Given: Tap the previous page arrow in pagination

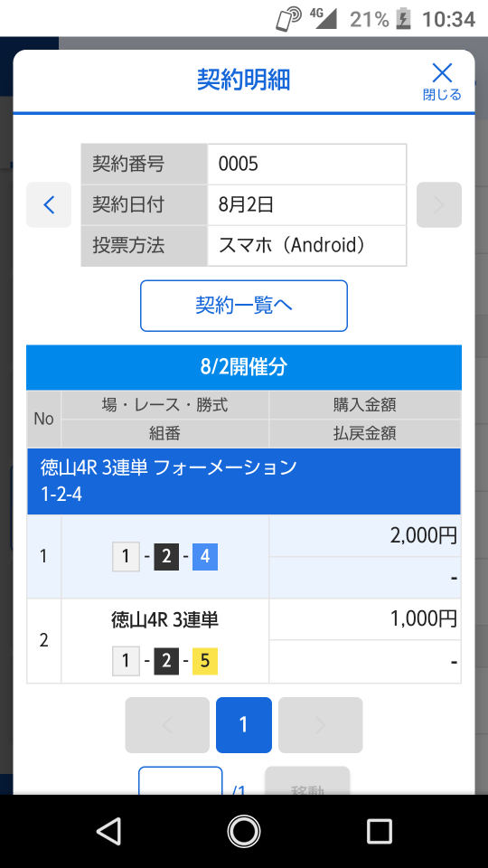Looking at the screenshot, I should 167,724.
